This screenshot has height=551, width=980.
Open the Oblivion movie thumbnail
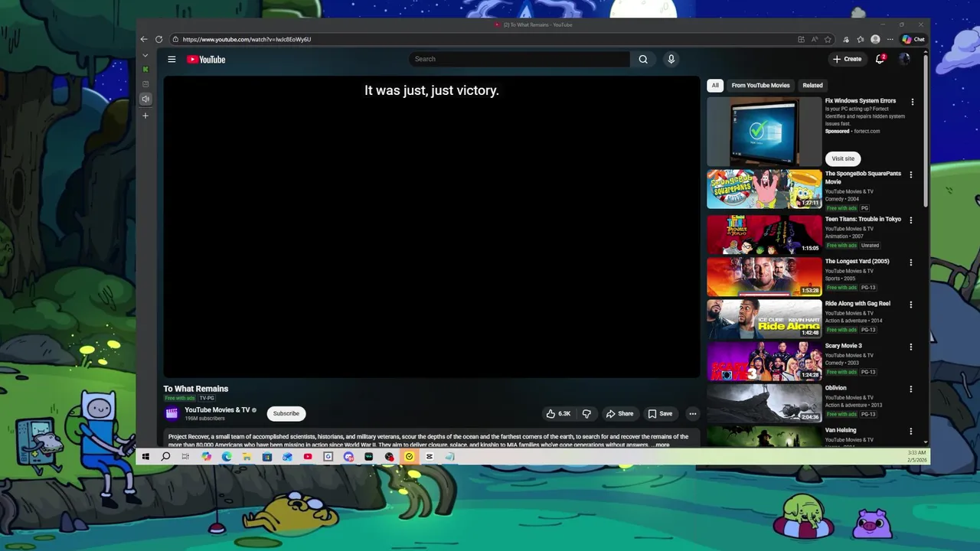[x=764, y=403]
